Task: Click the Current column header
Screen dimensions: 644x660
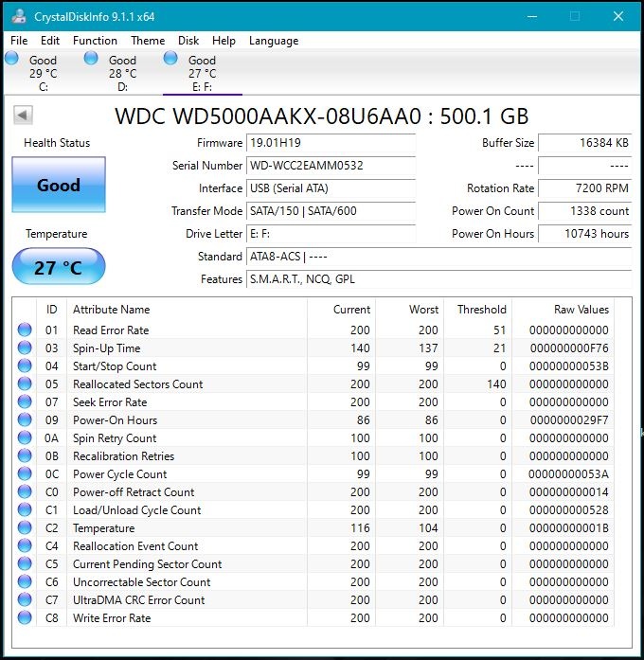Action: [341, 310]
